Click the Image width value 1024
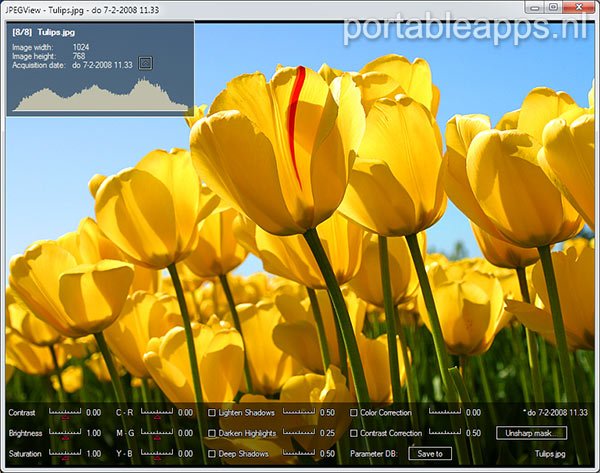 point(81,47)
